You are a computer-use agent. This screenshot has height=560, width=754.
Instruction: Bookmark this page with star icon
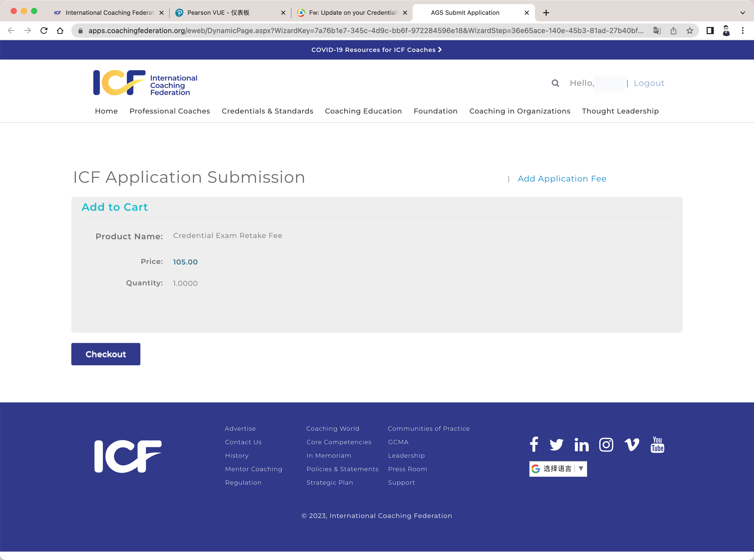point(690,31)
